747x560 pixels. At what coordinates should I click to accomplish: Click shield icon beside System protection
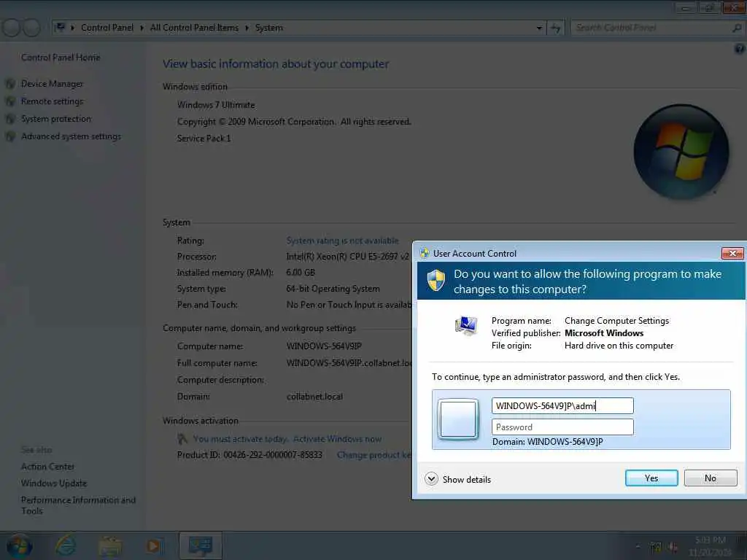click(x=10, y=120)
